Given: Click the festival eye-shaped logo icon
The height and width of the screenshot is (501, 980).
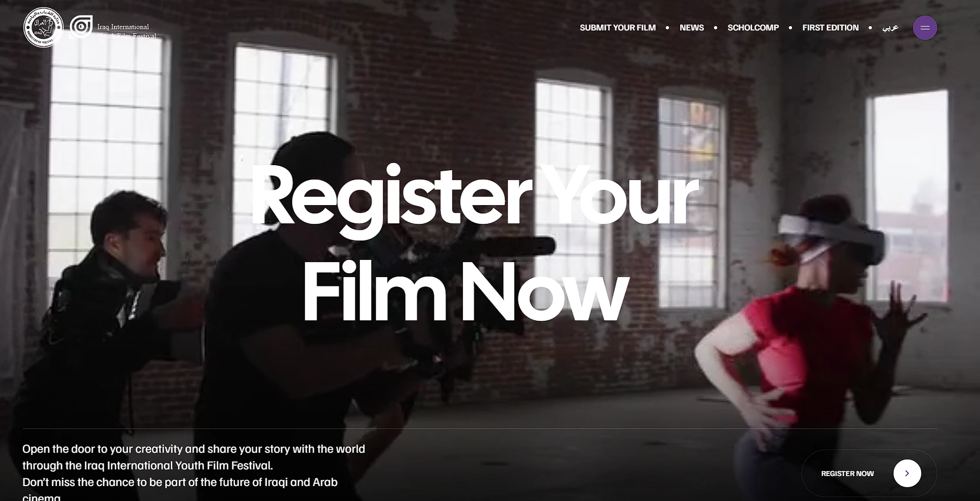Looking at the screenshot, I should pyautogui.click(x=81, y=27).
